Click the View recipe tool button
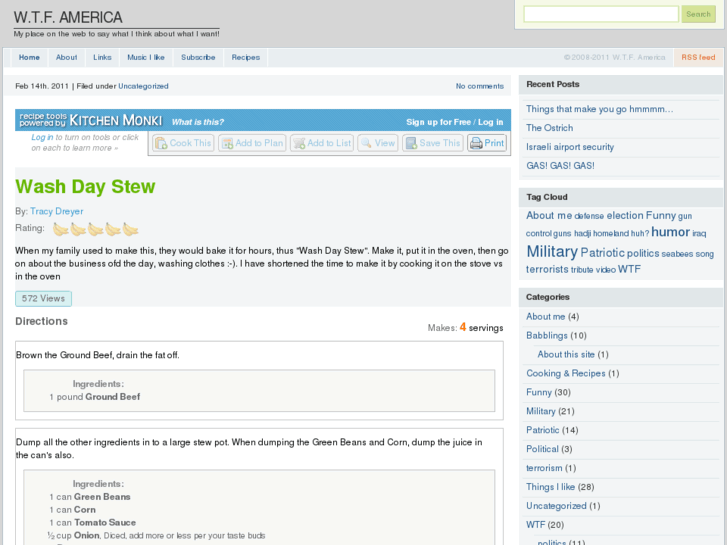Viewport: 727px width, 545px height. [378, 143]
